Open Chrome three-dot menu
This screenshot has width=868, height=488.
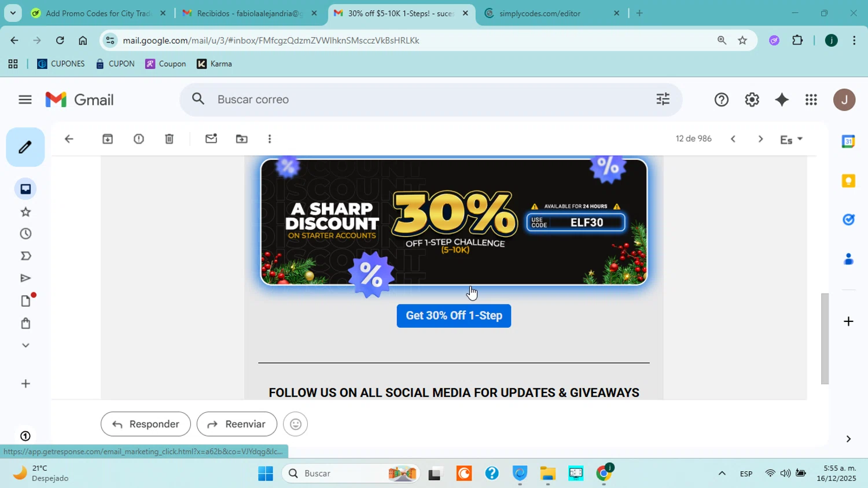(854, 41)
